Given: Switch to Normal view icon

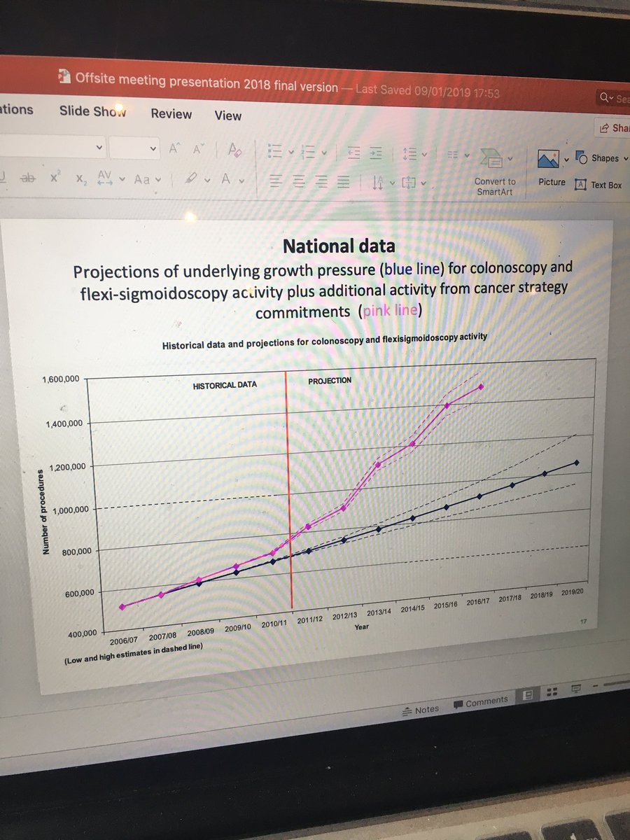Looking at the screenshot, I should (x=528, y=694).
